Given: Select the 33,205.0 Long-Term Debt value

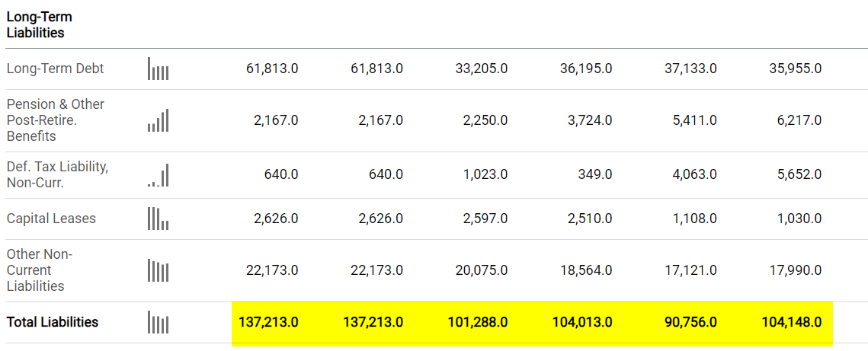Looking at the screenshot, I should pyautogui.click(x=481, y=69).
